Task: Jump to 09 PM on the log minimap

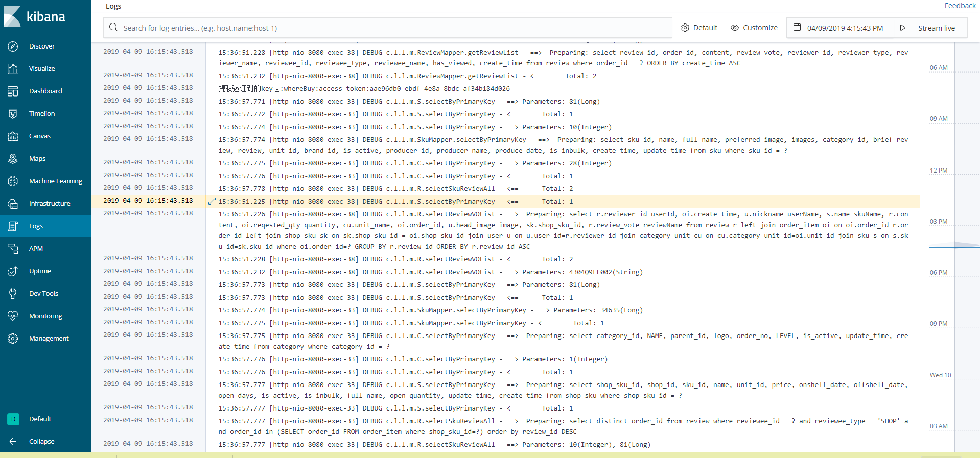Action: (x=939, y=324)
